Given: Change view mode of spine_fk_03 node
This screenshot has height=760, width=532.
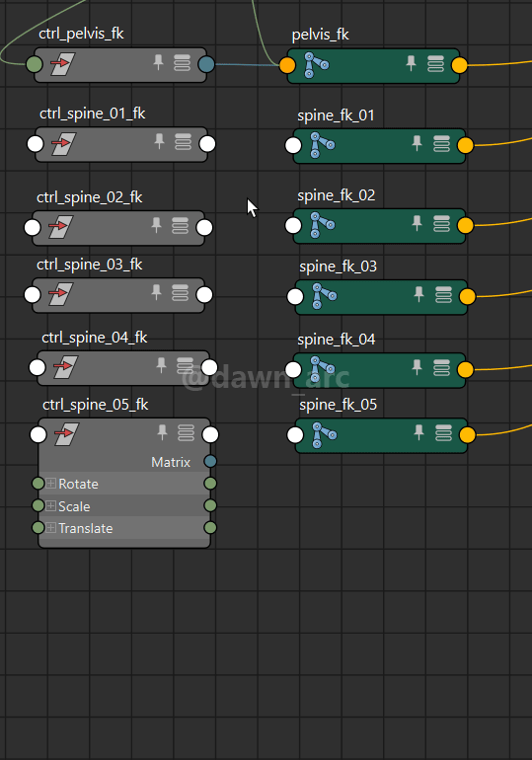Looking at the screenshot, I should point(443,295).
